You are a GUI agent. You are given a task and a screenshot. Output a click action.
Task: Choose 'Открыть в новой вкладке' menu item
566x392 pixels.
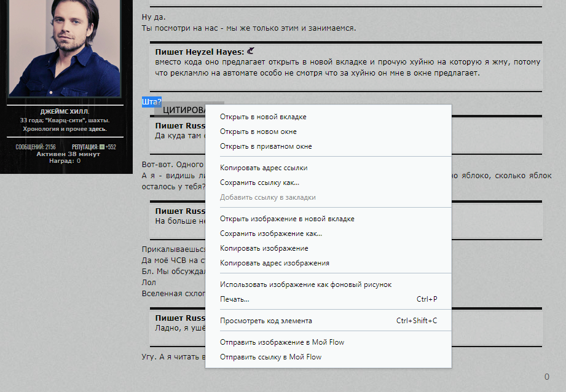click(263, 117)
